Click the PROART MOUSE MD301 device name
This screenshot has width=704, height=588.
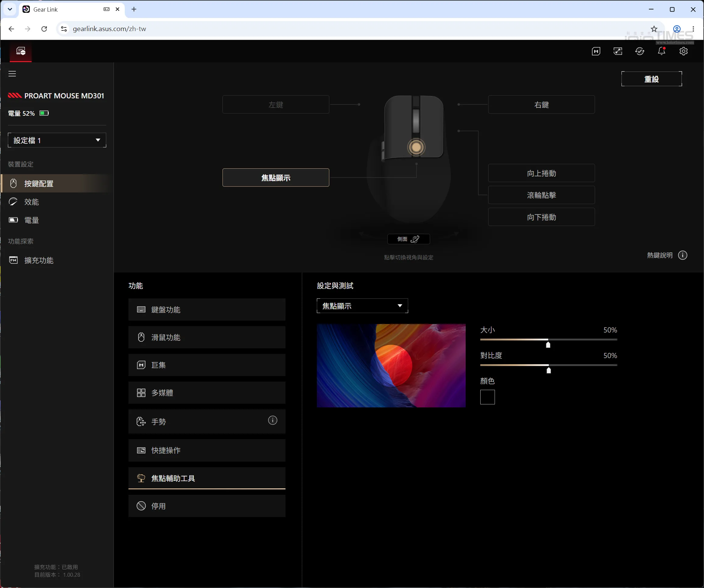pos(64,96)
